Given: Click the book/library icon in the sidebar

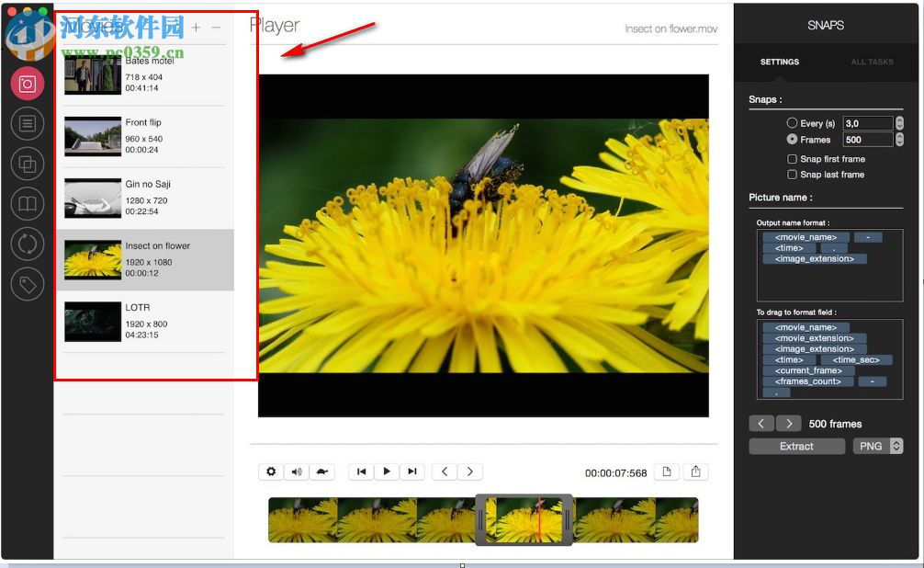Looking at the screenshot, I should click(x=28, y=203).
